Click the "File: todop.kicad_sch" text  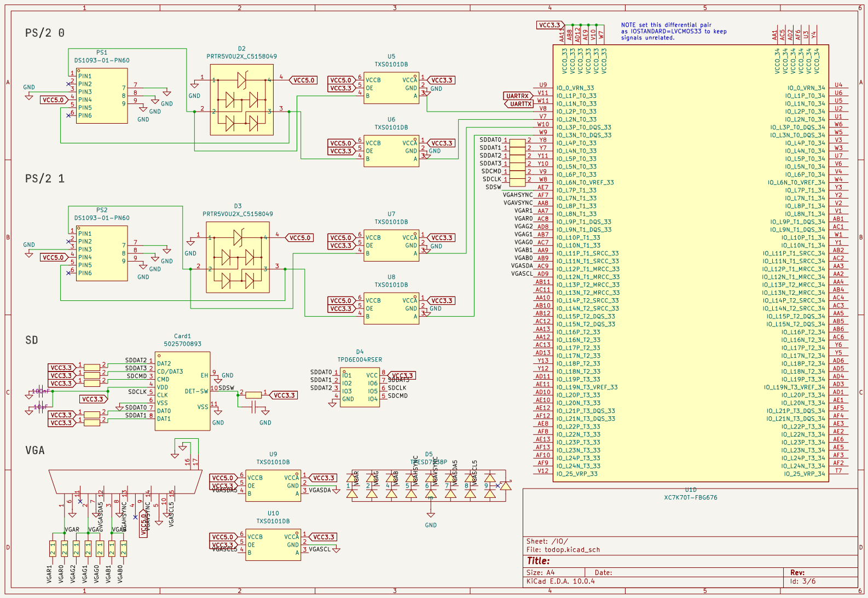click(x=563, y=550)
